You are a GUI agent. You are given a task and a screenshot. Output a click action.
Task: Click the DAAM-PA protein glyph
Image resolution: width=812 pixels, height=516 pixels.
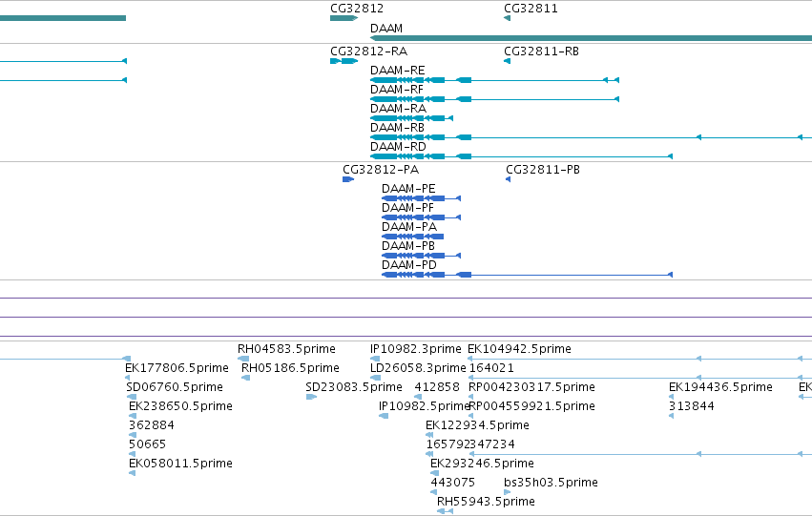pyautogui.click(x=413, y=237)
